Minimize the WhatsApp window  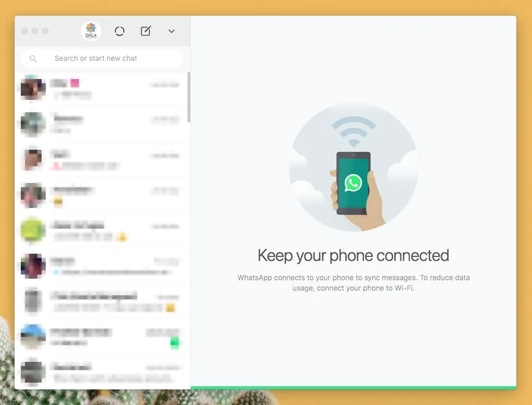(x=35, y=31)
